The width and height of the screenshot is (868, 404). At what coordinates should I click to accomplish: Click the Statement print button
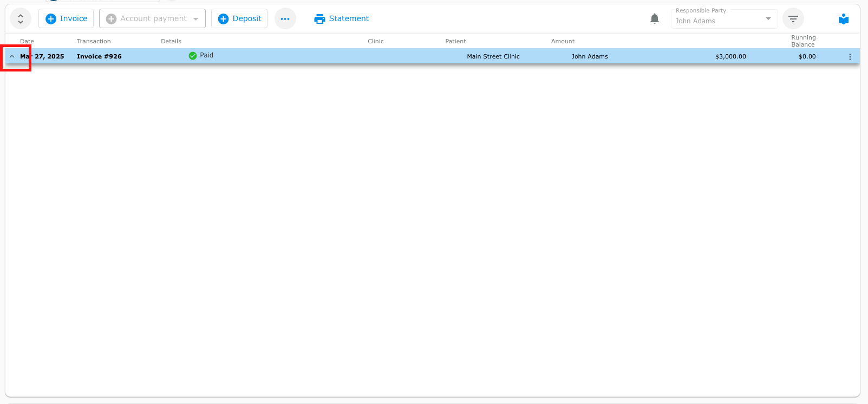342,18
